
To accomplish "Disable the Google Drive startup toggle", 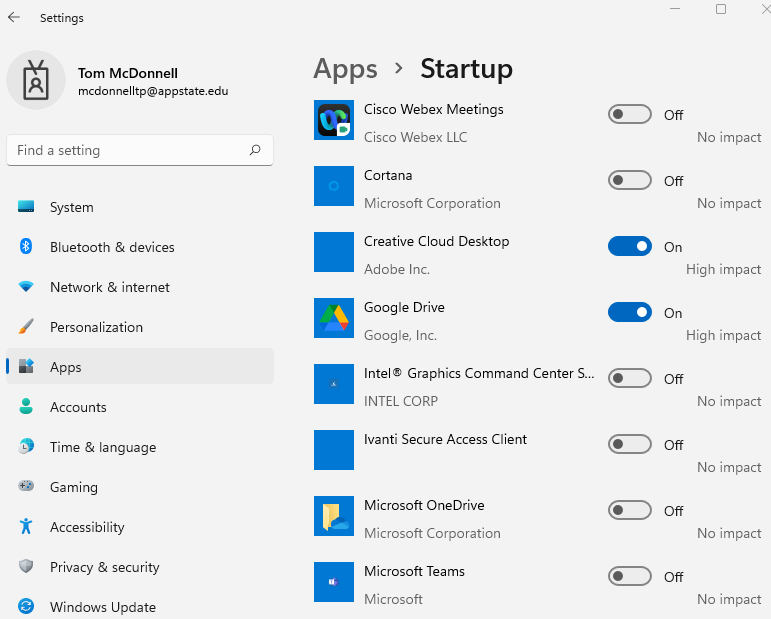I will pyautogui.click(x=629, y=312).
